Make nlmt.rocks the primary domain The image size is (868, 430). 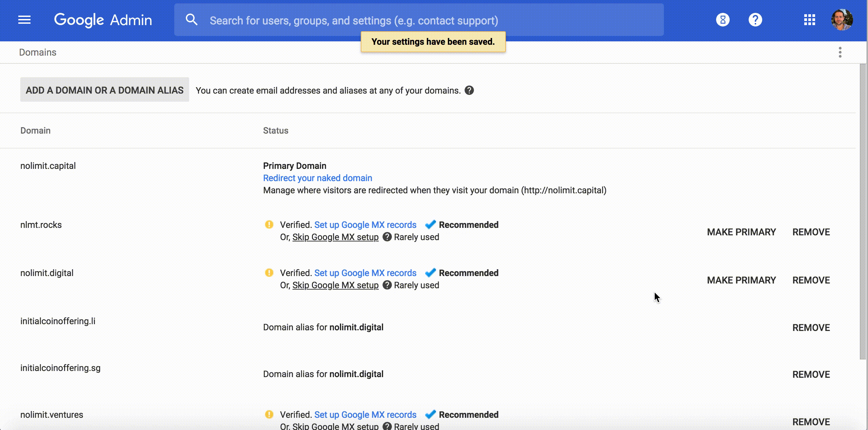pyautogui.click(x=741, y=232)
